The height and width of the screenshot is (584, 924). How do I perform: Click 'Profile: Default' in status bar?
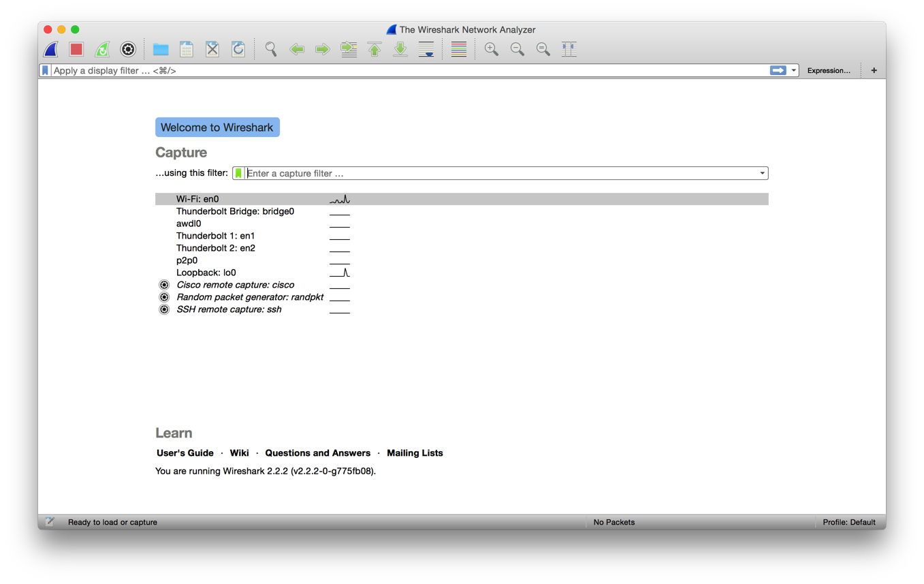coord(849,522)
